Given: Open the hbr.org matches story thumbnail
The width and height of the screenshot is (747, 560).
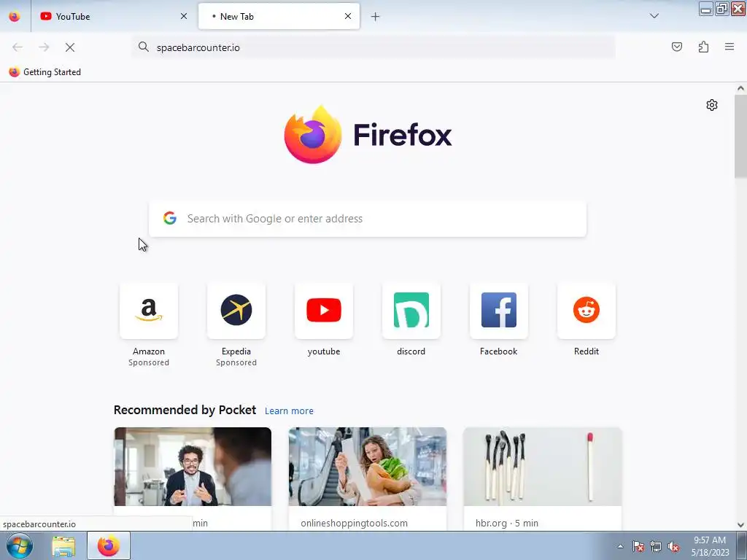Looking at the screenshot, I should click(543, 467).
